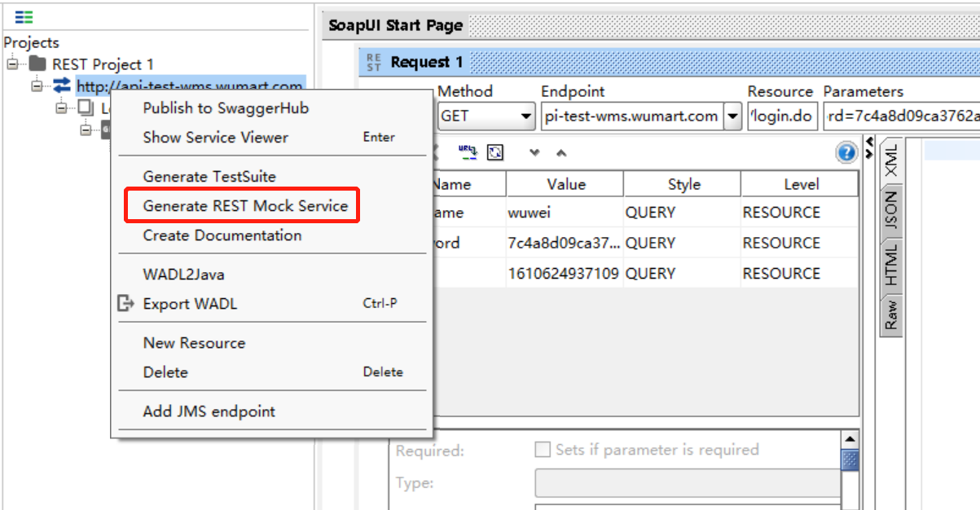Collapse the resource node starting with L
This screenshot has width=980, height=510.
61,108
